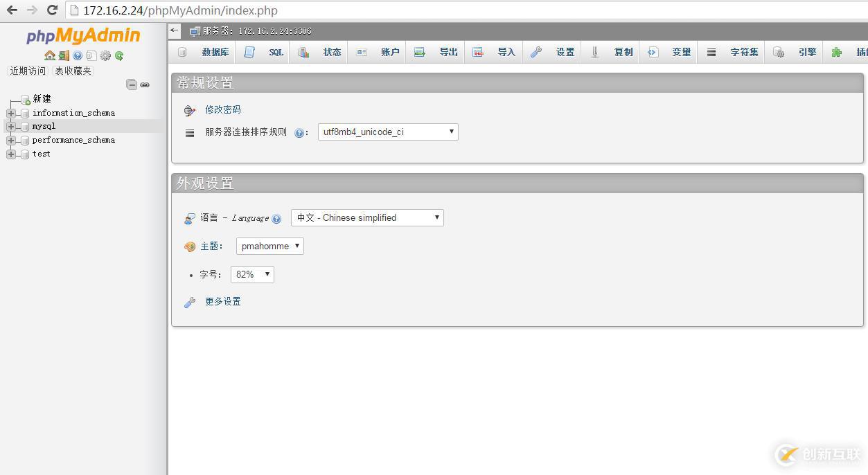Go to home via house icon
This screenshot has width=868, height=475.
[x=49, y=55]
